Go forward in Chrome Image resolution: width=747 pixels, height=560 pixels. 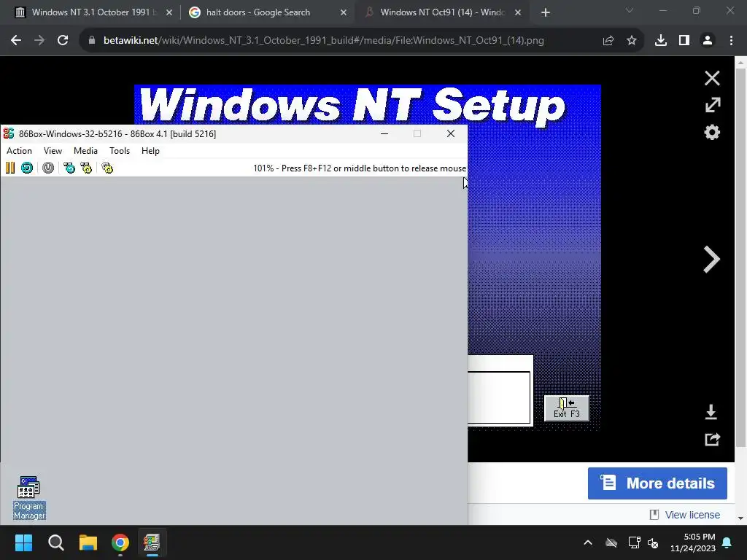click(39, 41)
